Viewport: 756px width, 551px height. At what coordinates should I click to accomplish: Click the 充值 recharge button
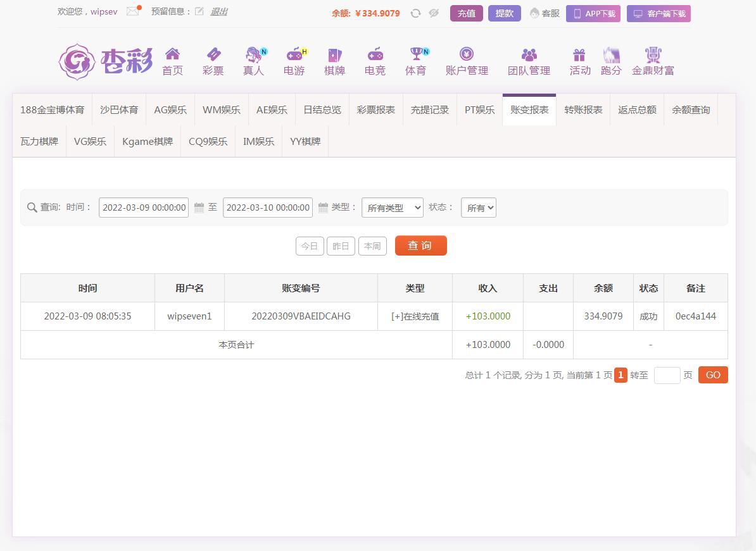[466, 13]
